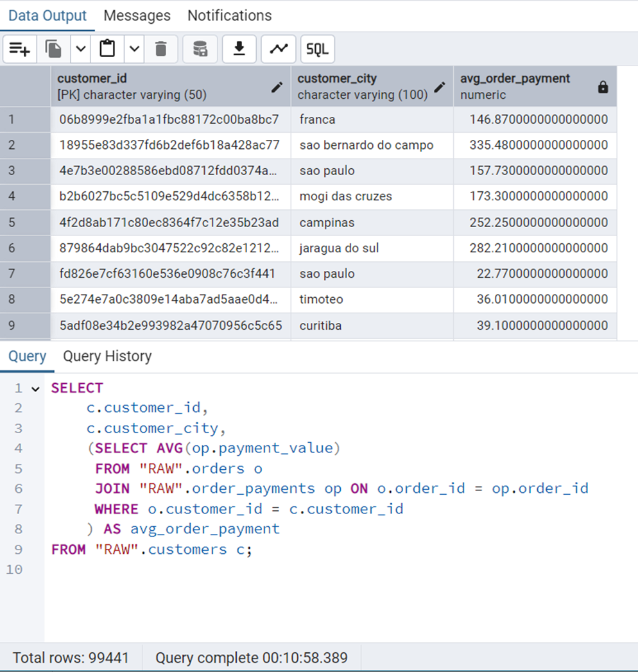The width and height of the screenshot is (638, 672).
Task: Click pencil icon in customer_id column header
Action: click(277, 87)
